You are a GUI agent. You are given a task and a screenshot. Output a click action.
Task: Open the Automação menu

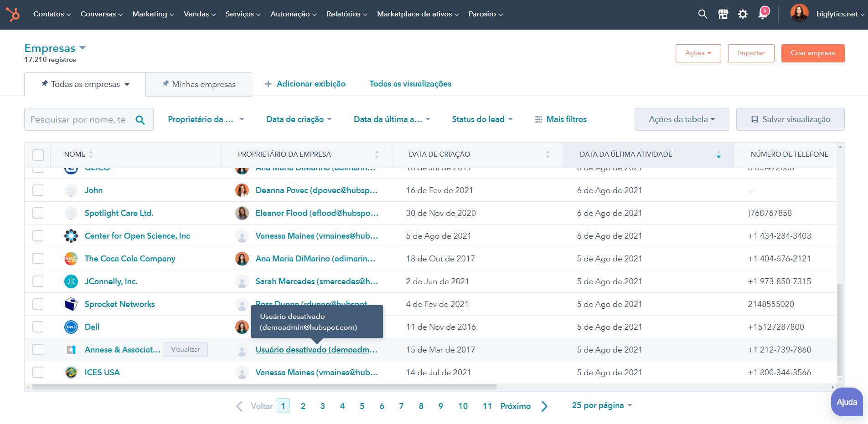tap(292, 14)
